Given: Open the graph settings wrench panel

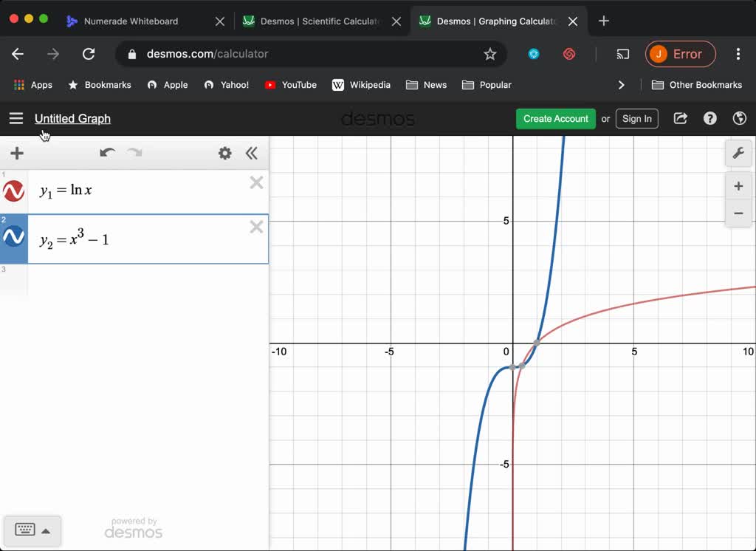Looking at the screenshot, I should point(738,153).
